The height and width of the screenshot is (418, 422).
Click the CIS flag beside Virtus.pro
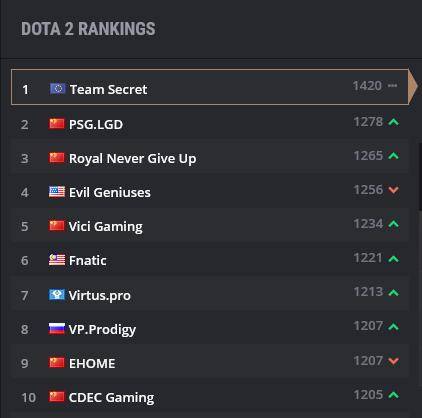coord(57,295)
